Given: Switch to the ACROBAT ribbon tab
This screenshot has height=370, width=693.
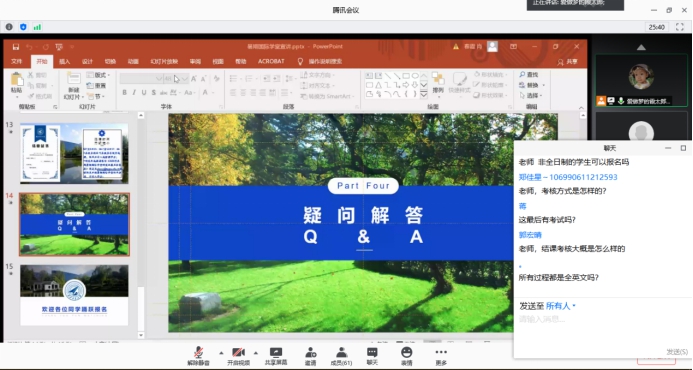Looking at the screenshot, I should click(271, 61).
